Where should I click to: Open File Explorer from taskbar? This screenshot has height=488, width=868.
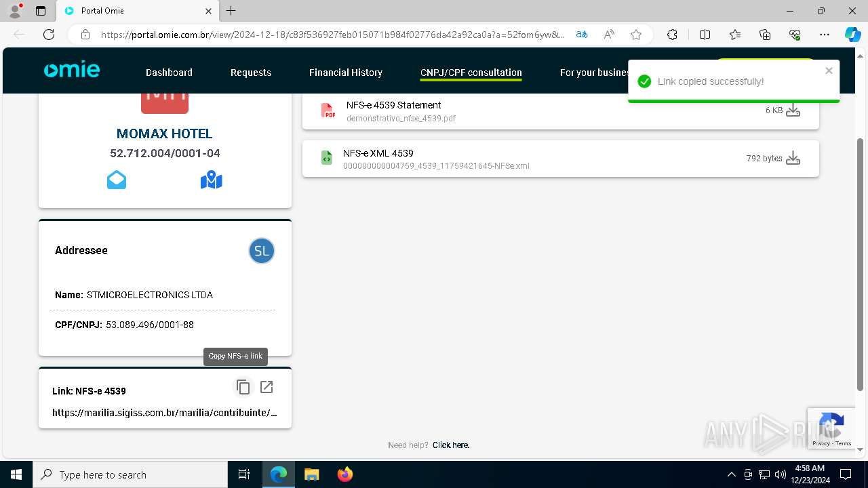click(312, 474)
